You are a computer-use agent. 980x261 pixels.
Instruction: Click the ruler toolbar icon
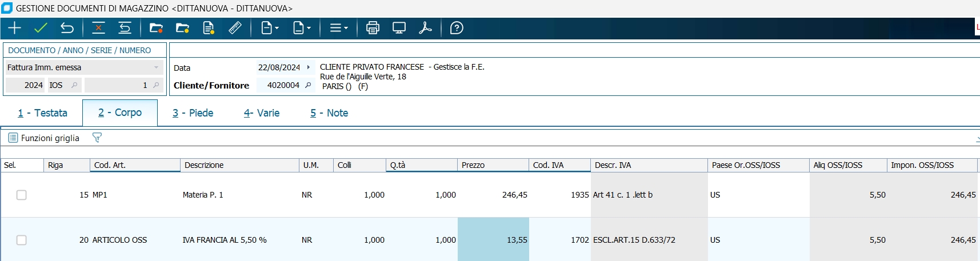[x=235, y=28]
